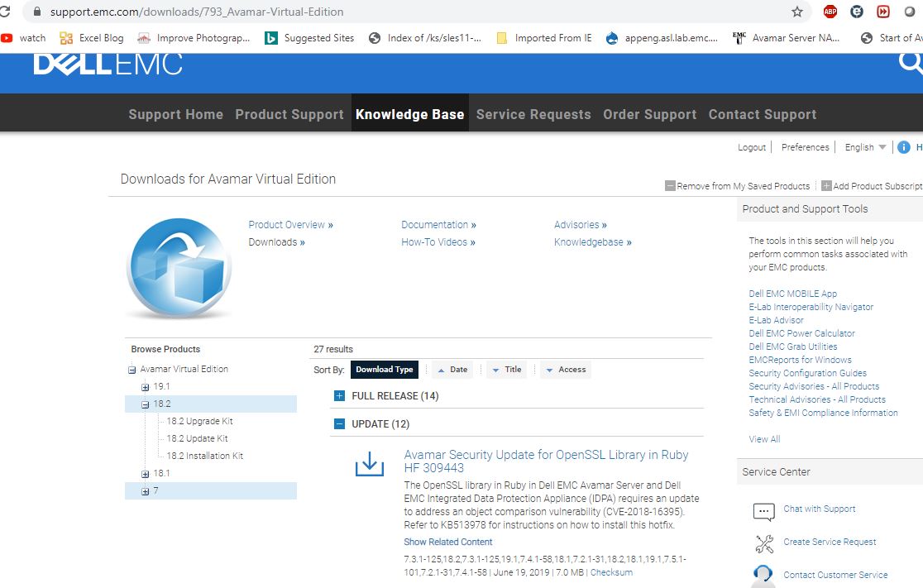923x588 pixels.
Task: Click the Create Service Request wrench icon
Action: coord(764,543)
